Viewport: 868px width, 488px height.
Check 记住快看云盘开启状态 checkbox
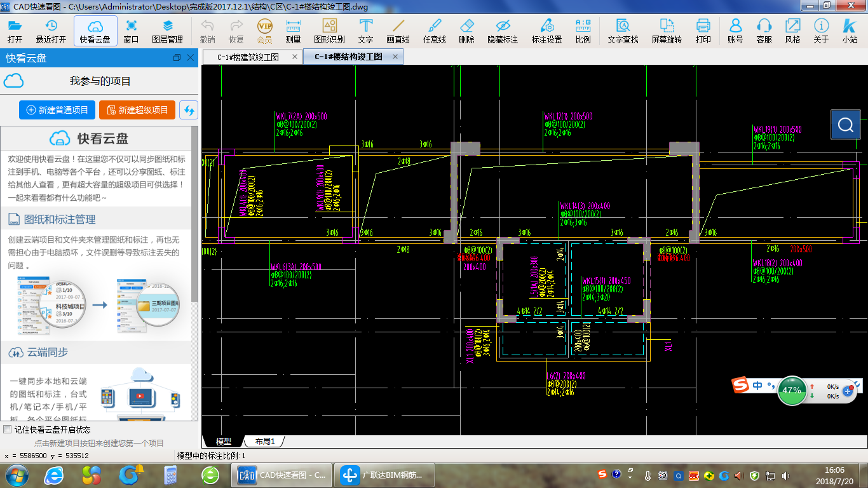8,430
